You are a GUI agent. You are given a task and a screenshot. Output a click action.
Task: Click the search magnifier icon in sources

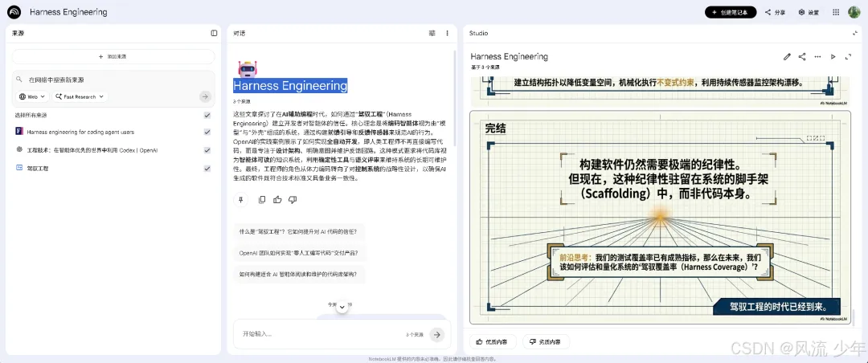18,80
